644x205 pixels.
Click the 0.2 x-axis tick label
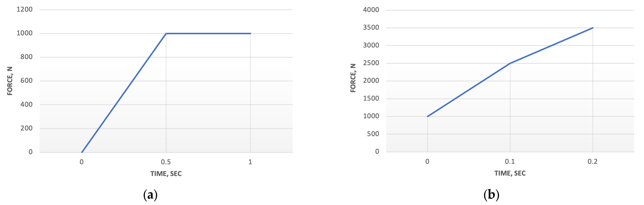pos(592,161)
